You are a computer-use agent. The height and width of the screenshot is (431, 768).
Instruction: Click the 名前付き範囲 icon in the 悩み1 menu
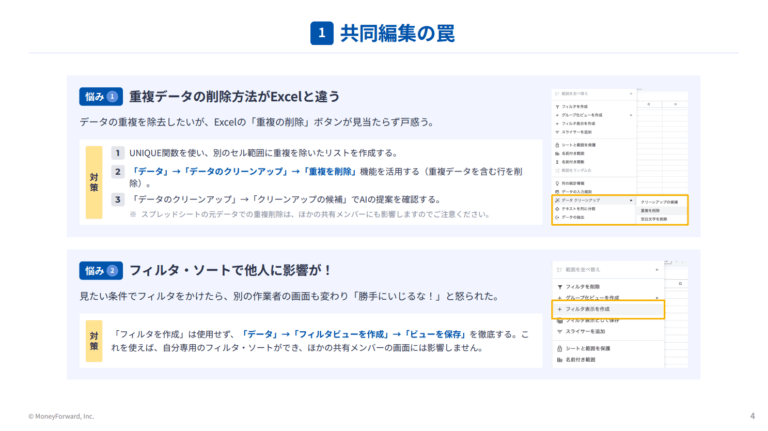[x=557, y=153]
